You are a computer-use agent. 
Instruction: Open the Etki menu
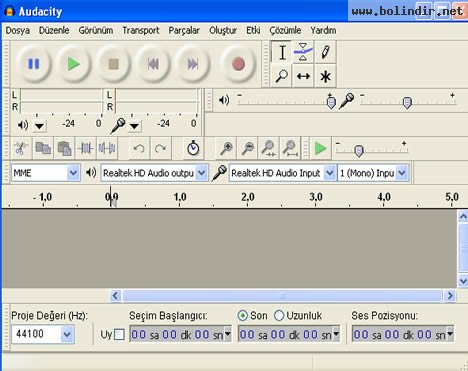253,30
